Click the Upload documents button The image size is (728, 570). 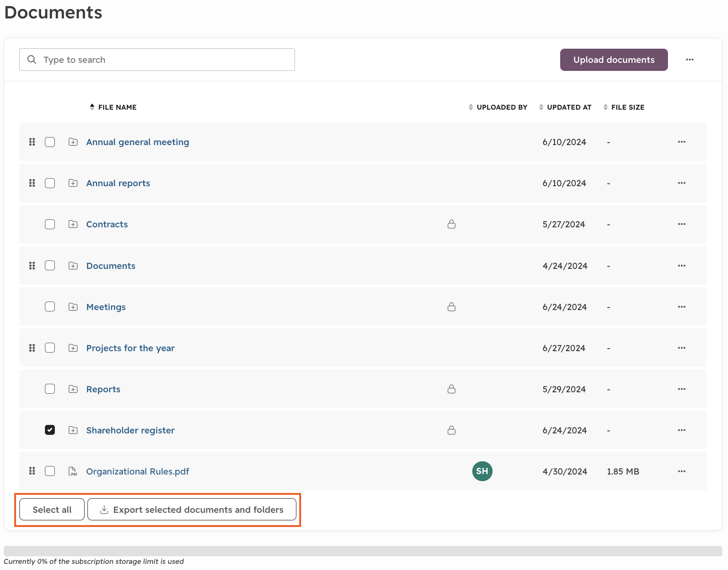[614, 60]
